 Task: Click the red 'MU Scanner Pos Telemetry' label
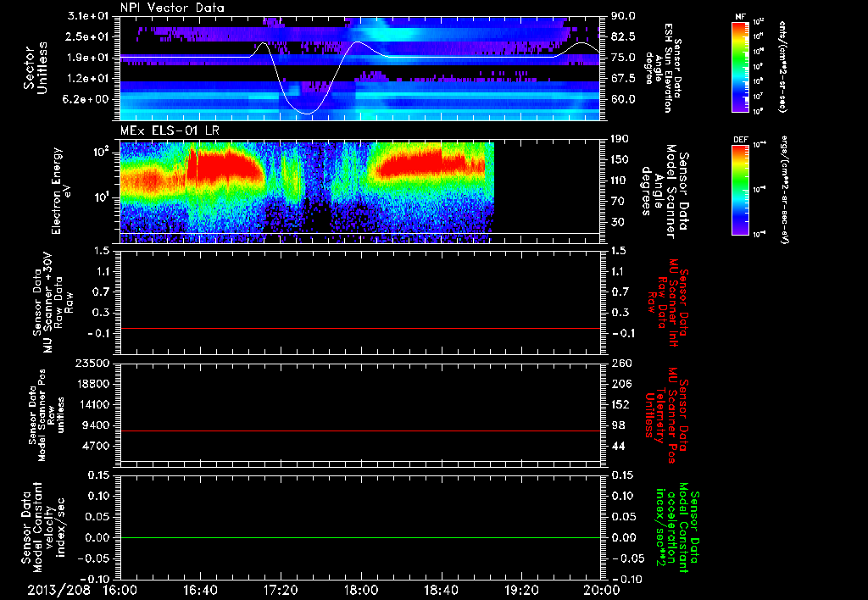[667, 415]
